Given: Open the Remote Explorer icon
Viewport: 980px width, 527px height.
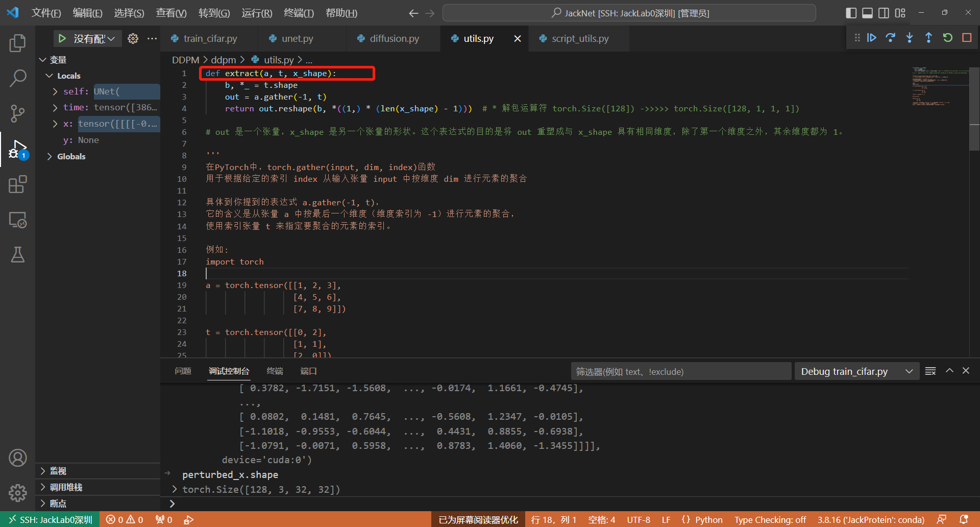Looking at the screenshot, I should pyautogui.click(x=17, y=220).
